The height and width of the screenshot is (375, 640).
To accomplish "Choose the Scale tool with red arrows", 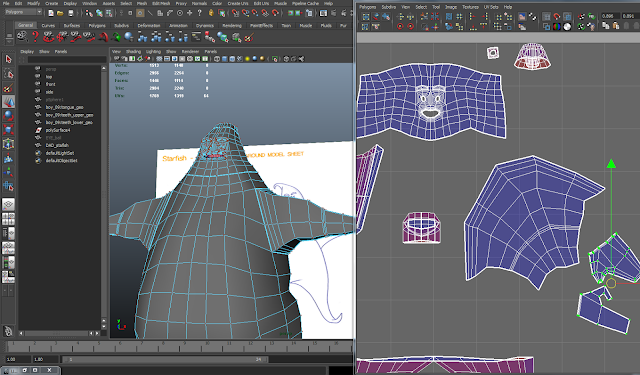I will click(x=8, y=130).
